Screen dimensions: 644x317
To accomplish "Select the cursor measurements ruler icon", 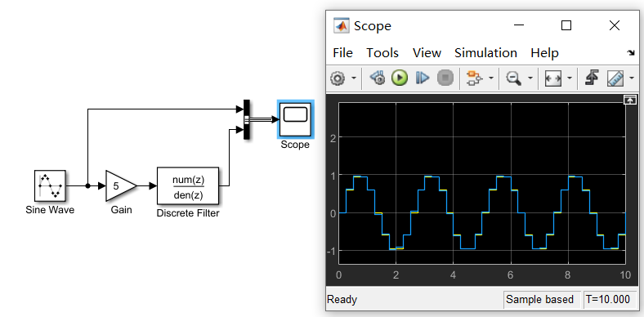I will (x=615, y=78).
